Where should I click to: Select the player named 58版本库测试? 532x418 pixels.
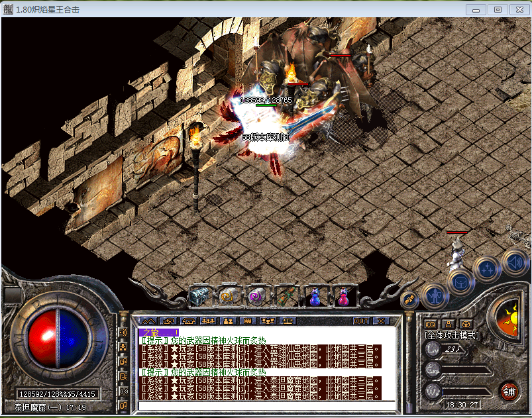coord(266,137)
